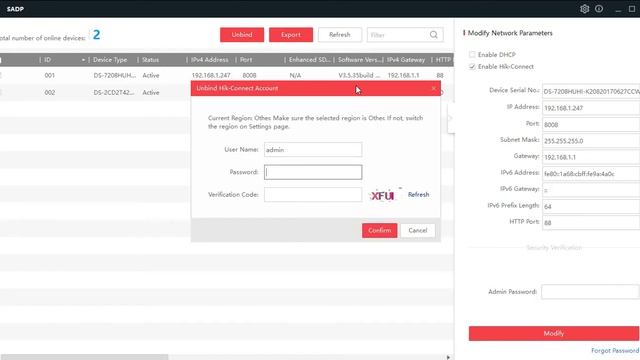Viewport: 640px width, 360px height.
Task: Edit the IPv6 Address field
Action: click(591, 173)
